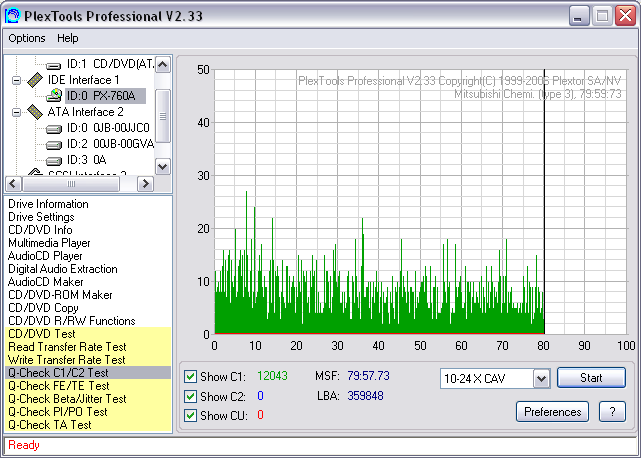Open CD/DVD-ROM Maker
The height and width of the screenshot is (458, 641).
click(60, 295)
